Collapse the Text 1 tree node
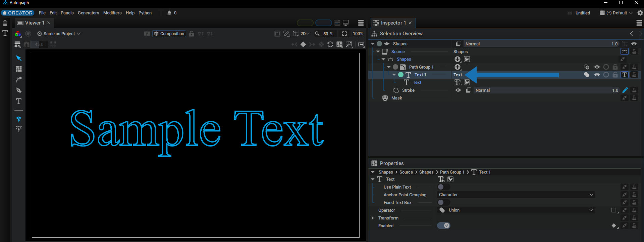This screenshot has height=242, width=644. (x=394, y=75)
